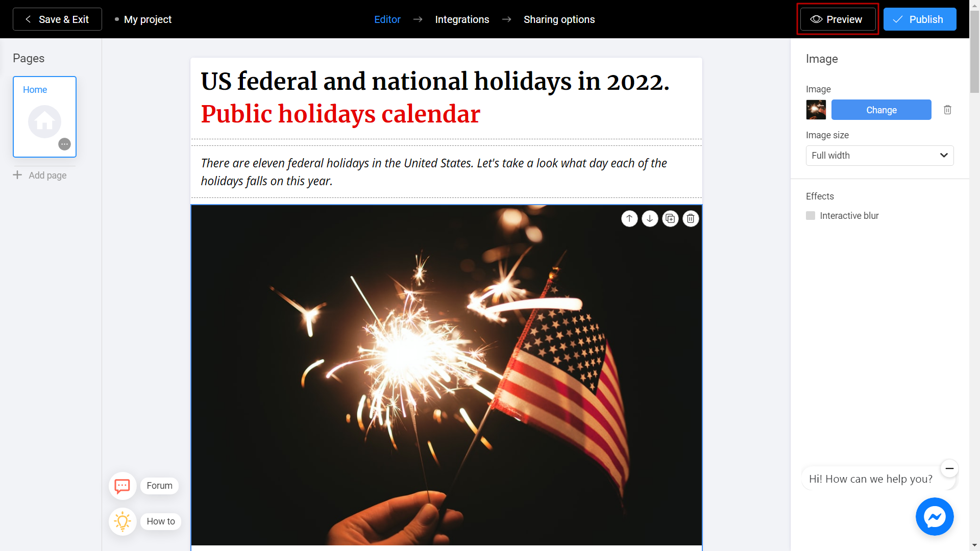
Task: Click the delete block trash icon
Action: 689,218
